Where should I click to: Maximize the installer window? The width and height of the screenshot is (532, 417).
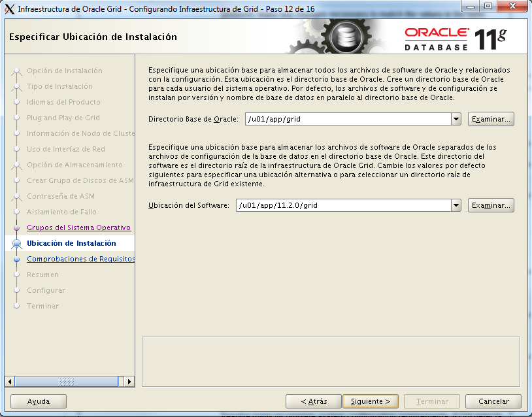click(x=488, y=7)
